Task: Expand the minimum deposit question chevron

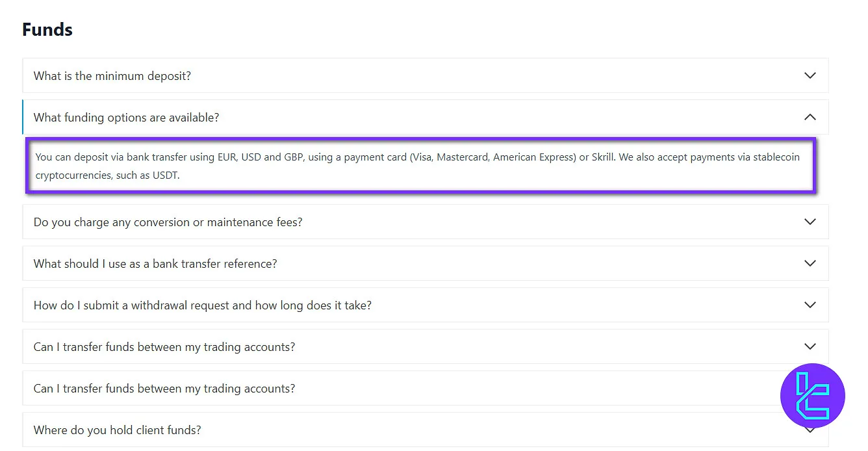Action: (810, 75)
